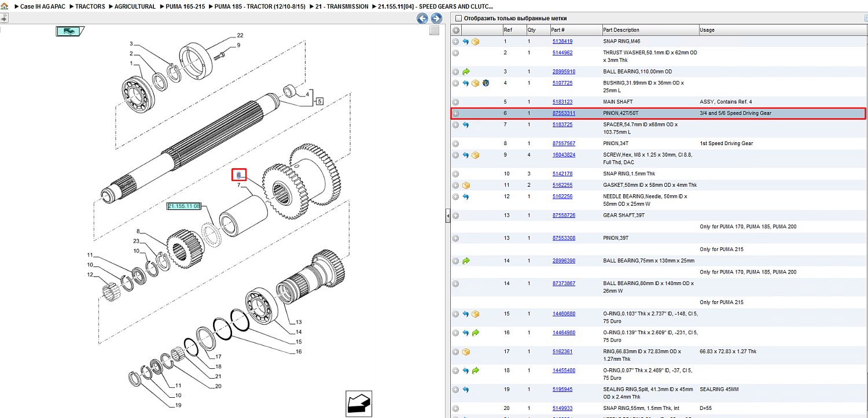868x418 pixels.
Task: Open part number 87553311 link
Action: [564, 113]
